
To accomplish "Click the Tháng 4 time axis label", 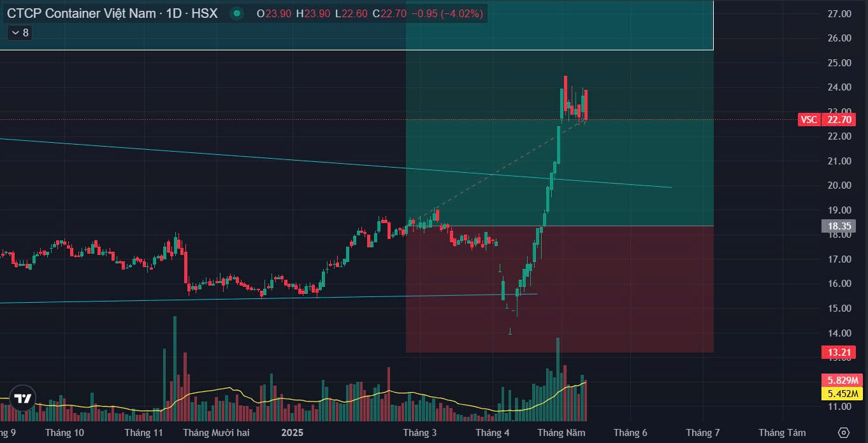I will coord(493,433).
